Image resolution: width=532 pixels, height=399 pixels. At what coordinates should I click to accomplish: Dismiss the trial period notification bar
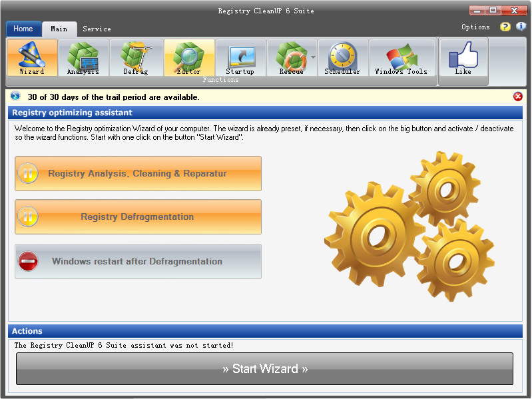518,97
